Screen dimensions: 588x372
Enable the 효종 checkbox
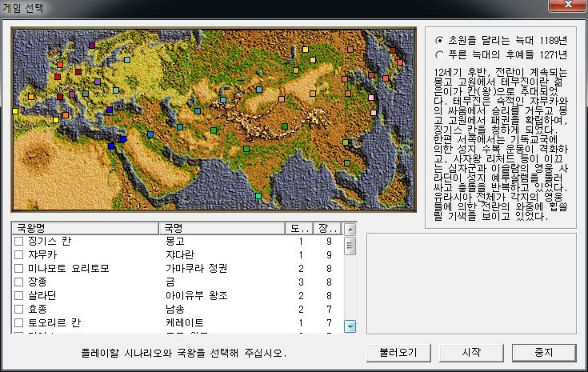coord(18,309)
